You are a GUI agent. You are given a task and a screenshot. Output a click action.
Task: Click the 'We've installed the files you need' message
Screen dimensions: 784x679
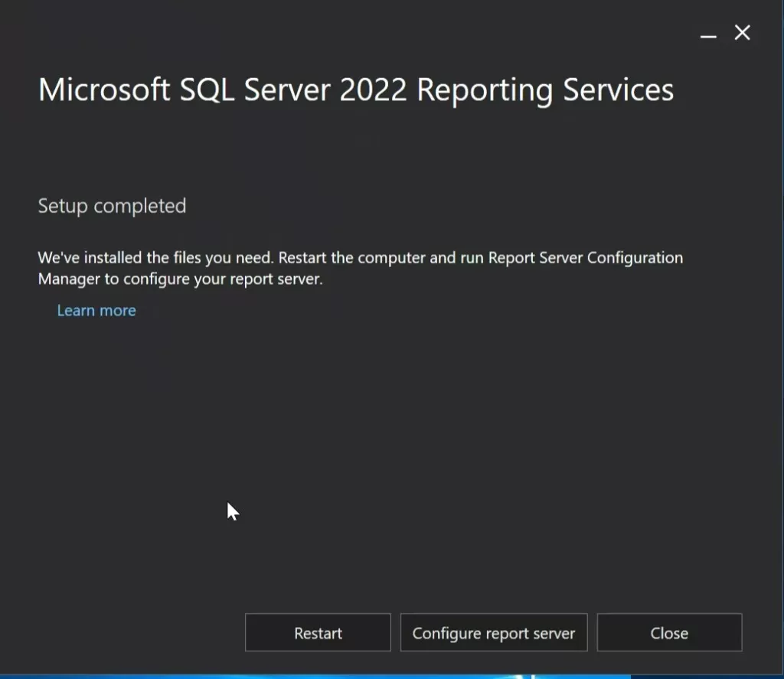point(361,268)
